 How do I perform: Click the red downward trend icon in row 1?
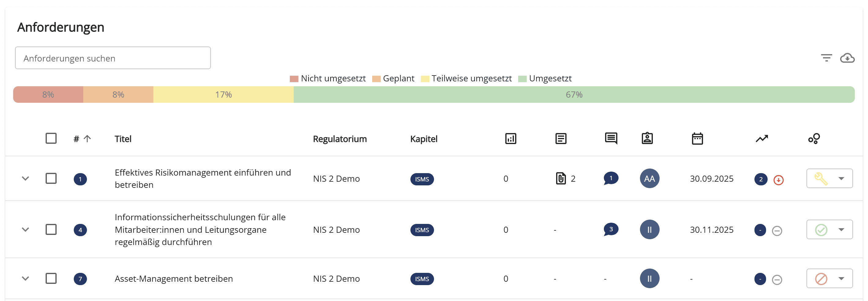click(778, 180)
